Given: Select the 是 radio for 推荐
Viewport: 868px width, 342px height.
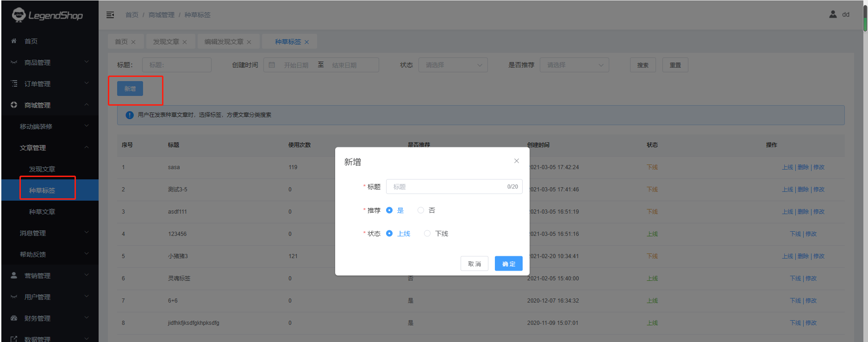Looking at the screenshot, I should (389, 210).
